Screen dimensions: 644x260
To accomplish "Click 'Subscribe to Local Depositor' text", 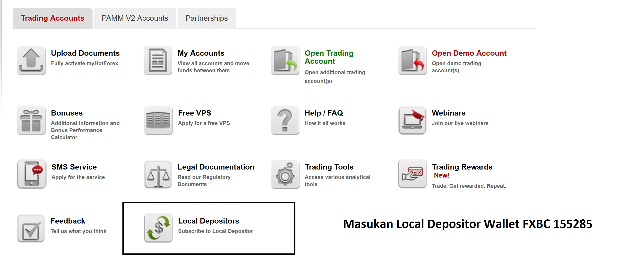I will point(215,231).
